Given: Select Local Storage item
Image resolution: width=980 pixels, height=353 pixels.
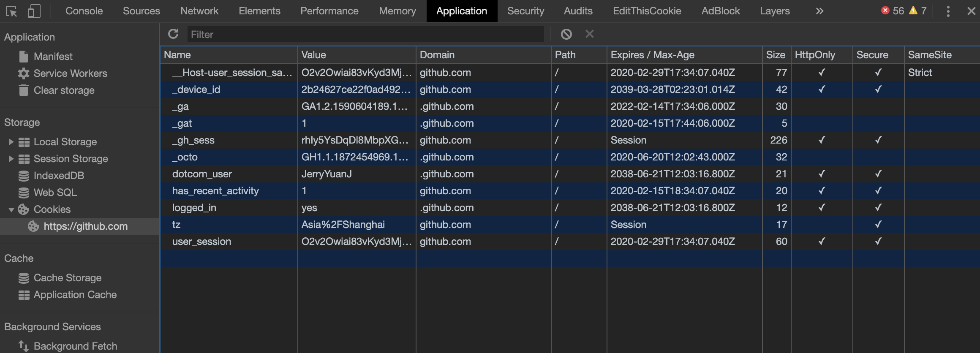Looking at the screenshot, I should point(65,142).
